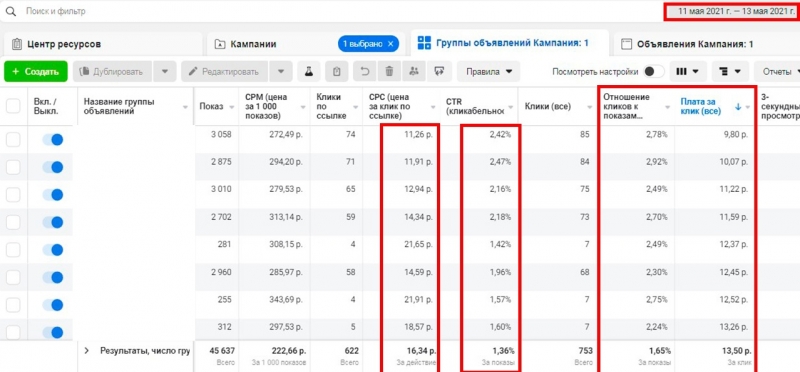Click the Объявления tab window icon
Screen dimensions: 800x372
tap(626, 44)
